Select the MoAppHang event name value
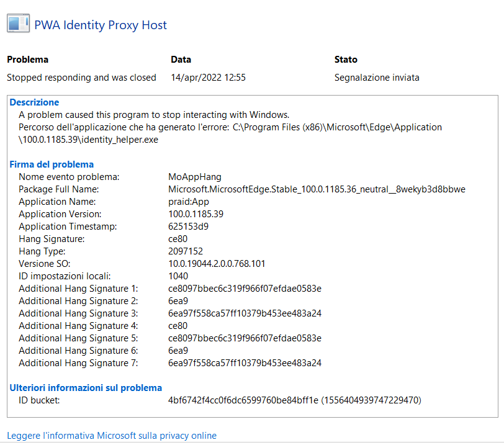The width and height of the screenshot is (504, 445). (x=195, y=177)
